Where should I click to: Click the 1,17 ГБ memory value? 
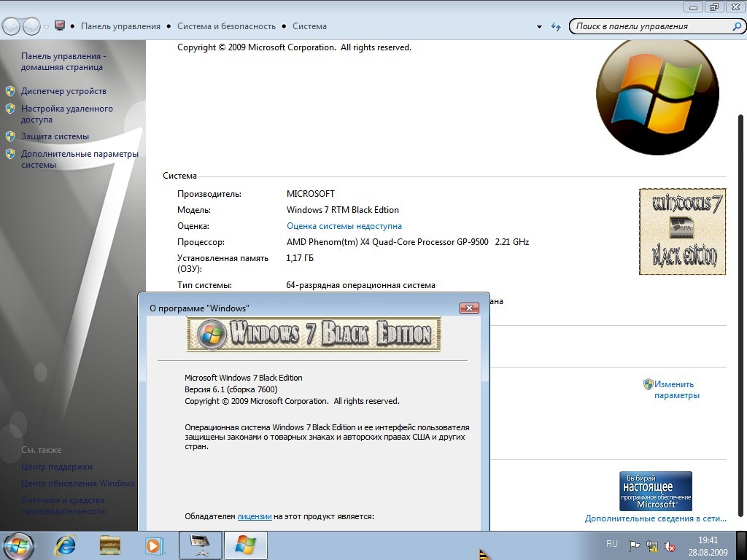click(x=300, y=258)
